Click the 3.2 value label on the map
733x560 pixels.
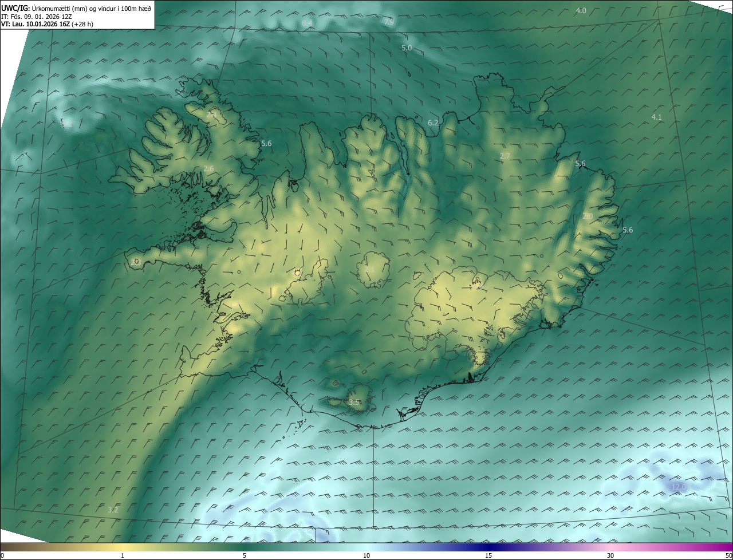[x=113, y=510]
